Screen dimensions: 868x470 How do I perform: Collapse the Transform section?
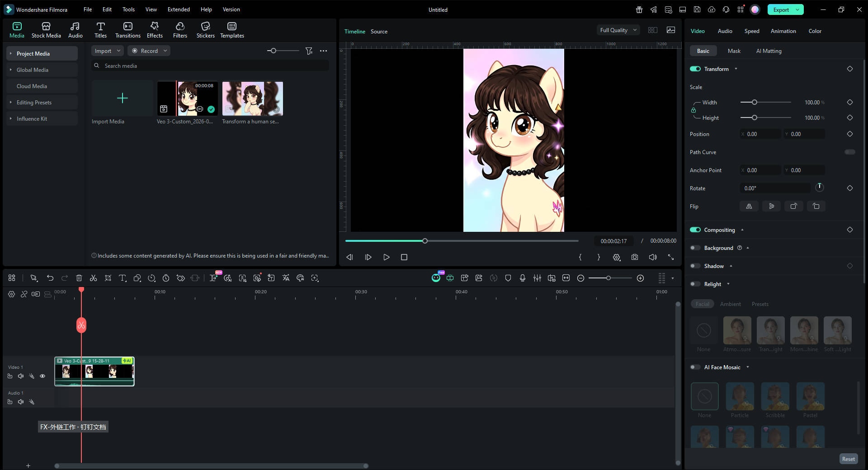pyautogui.click(x=736, y=69)
